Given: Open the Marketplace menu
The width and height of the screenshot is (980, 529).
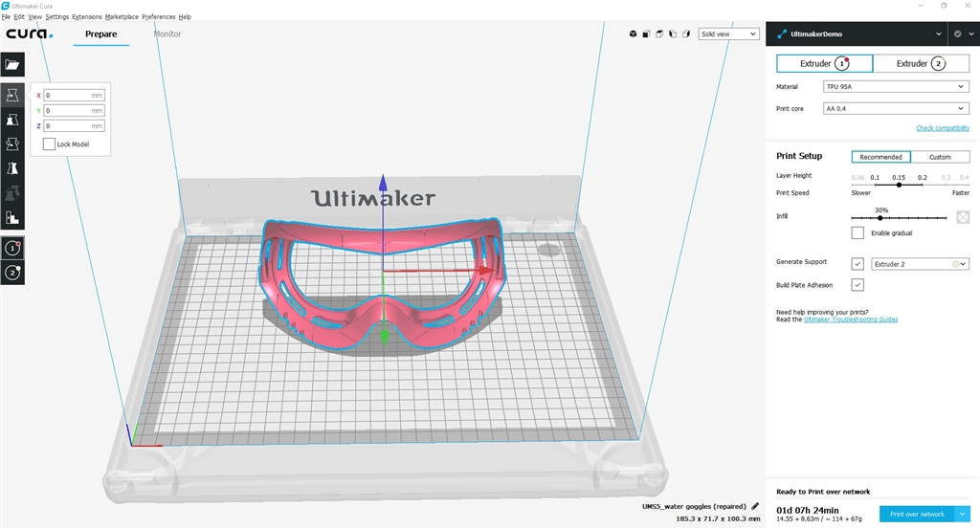Looking at the screenshot, I should [x=122, y=16].
